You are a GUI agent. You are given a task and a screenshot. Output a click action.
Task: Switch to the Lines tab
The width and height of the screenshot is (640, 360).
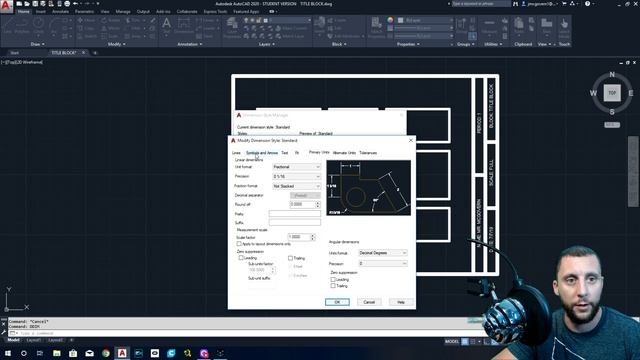[236, 153]
